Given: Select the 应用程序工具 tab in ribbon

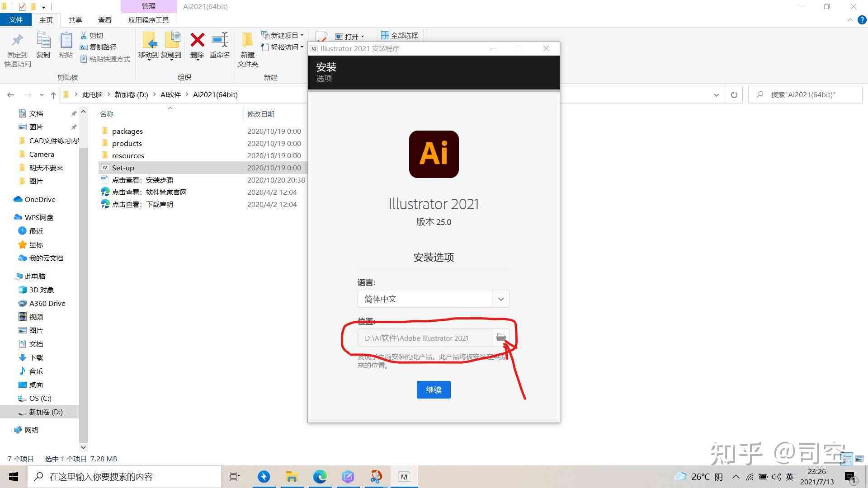Looking at the screenshot, I should 148,20.
